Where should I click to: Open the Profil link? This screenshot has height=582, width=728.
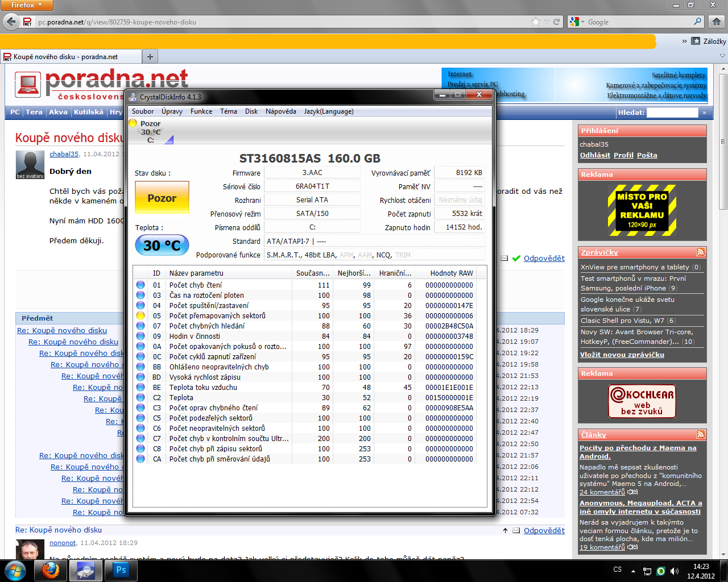[x=623, y=155]
